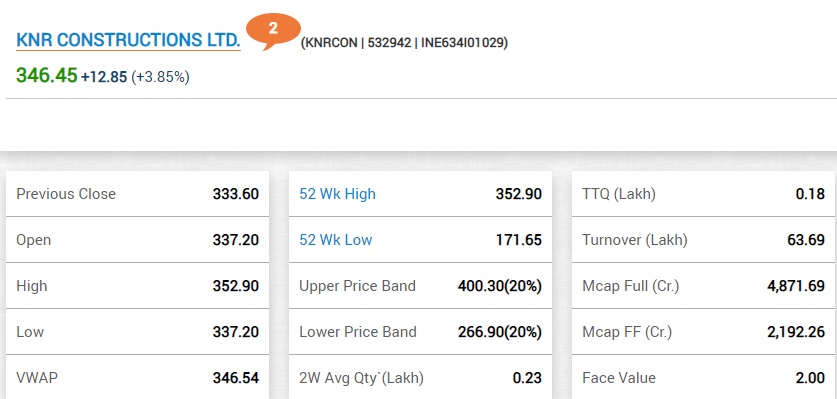This screenshot has height=399, width=837.
Task: Select the Mcap Full (Cr.) value
Action: click(796, 286)
